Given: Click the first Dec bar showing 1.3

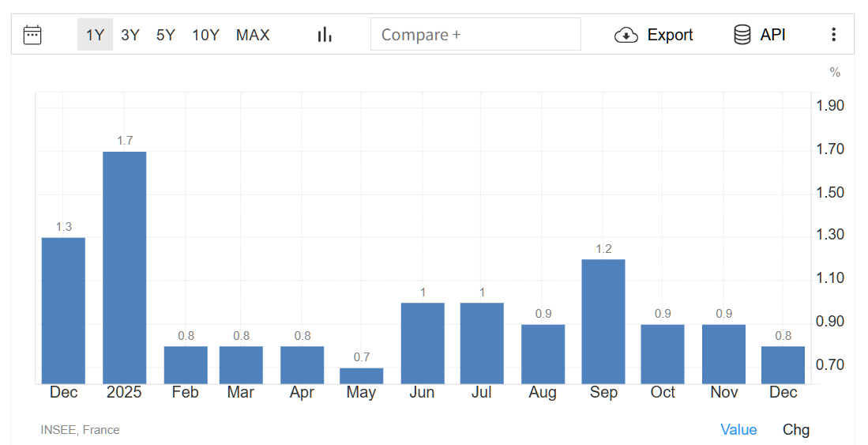Looking at the screenshot, I should coord(63,310).
